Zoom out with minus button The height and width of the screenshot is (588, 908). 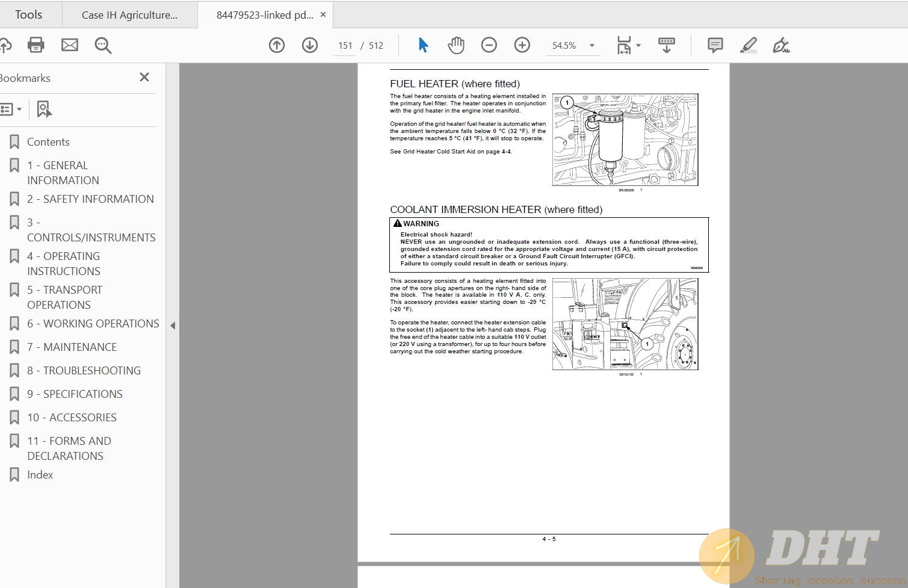[489, 45]
